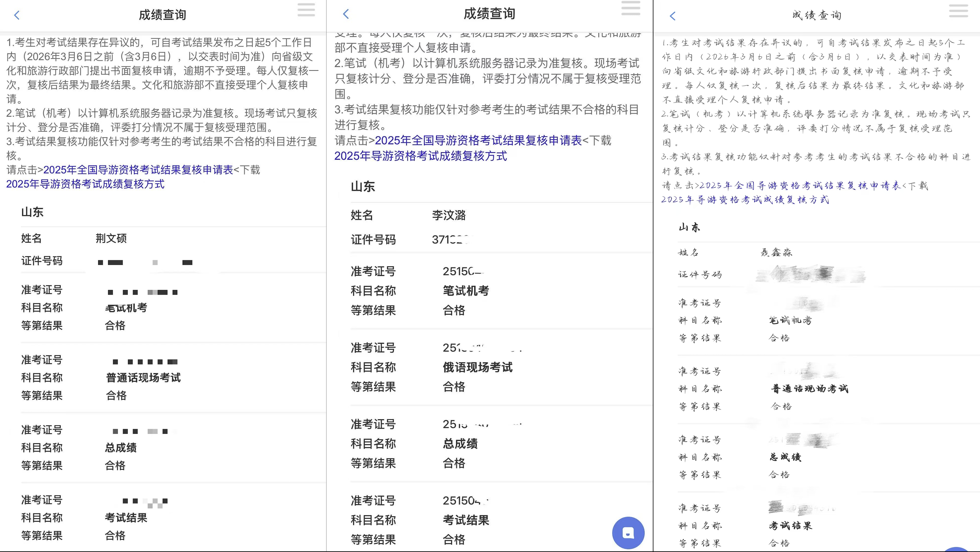This screenshot has width=980, height=552.
Task: Open 复核申请表 download link in left panel
Action: coord(138,170)
